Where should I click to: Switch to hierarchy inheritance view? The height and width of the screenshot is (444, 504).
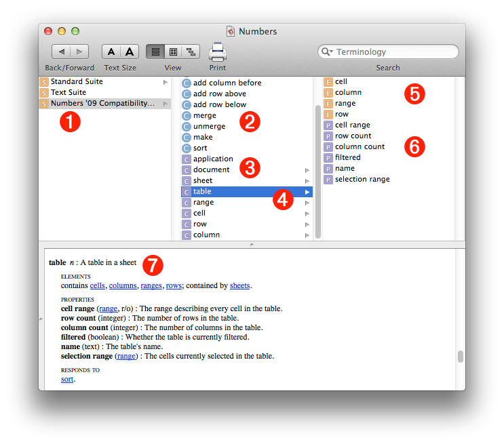(x=191, y=52)
